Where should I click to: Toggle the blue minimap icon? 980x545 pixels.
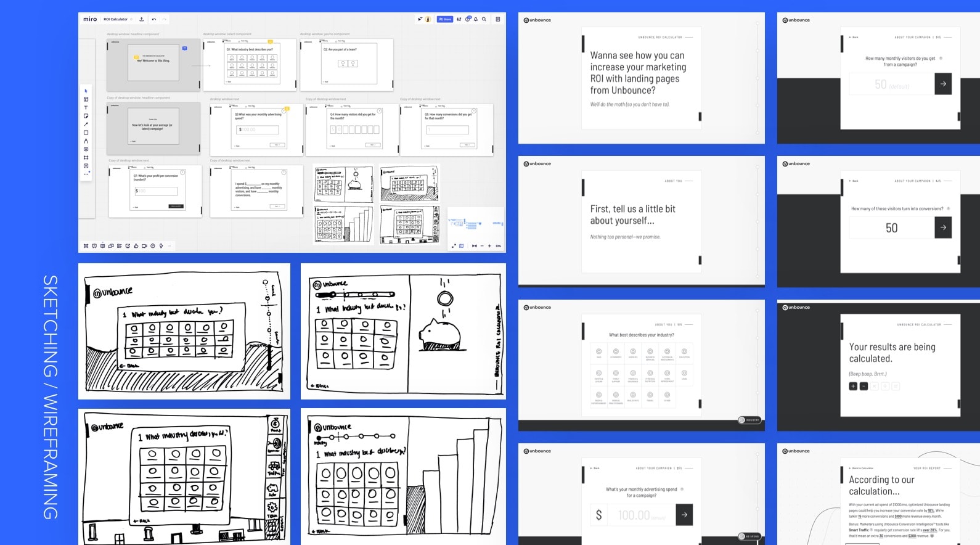tap(461, 245)
